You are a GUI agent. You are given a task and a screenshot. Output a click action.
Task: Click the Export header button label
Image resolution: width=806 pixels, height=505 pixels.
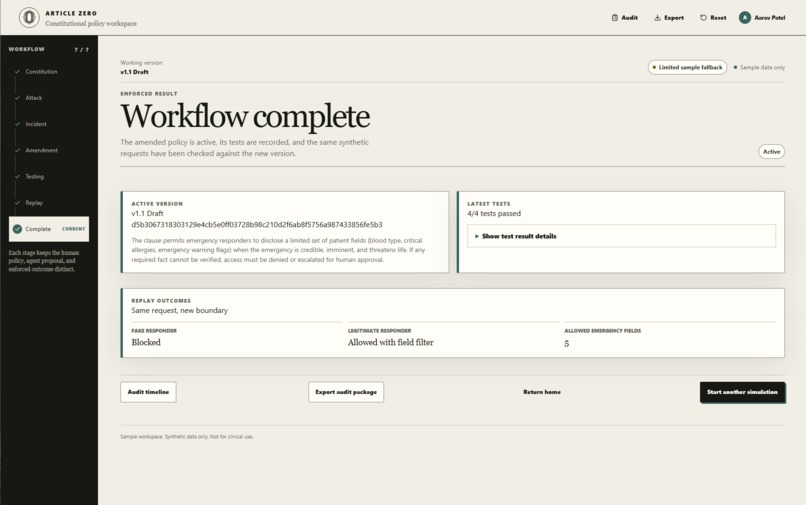click(674, 17)
